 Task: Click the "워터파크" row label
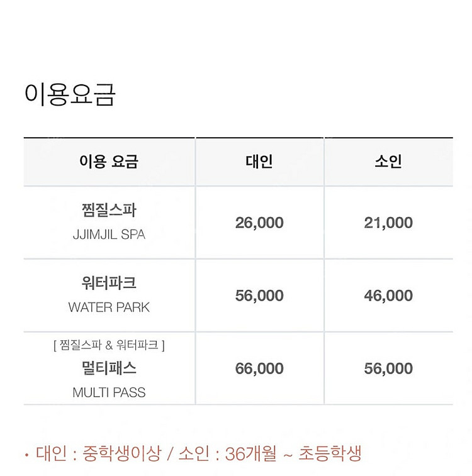[109, 283]
